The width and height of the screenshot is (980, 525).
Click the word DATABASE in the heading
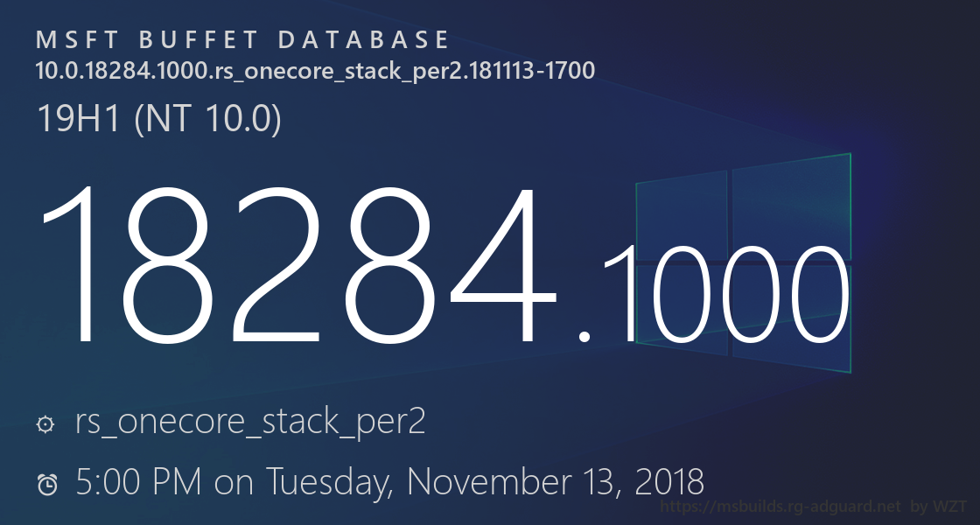click(x=365, y=40)
